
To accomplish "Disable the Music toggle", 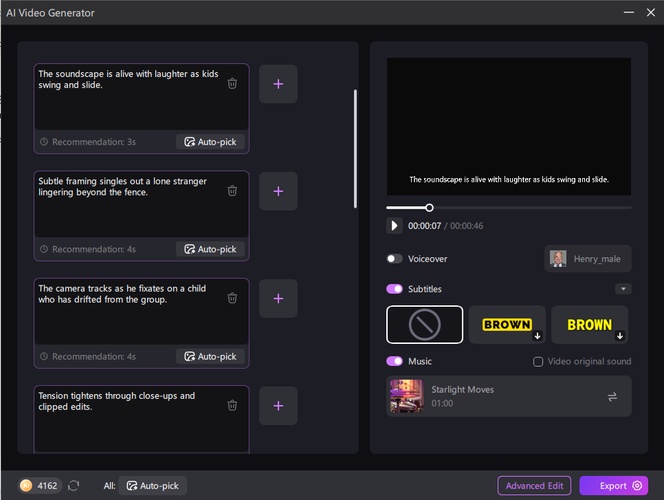I will click(x=395, y=361).
